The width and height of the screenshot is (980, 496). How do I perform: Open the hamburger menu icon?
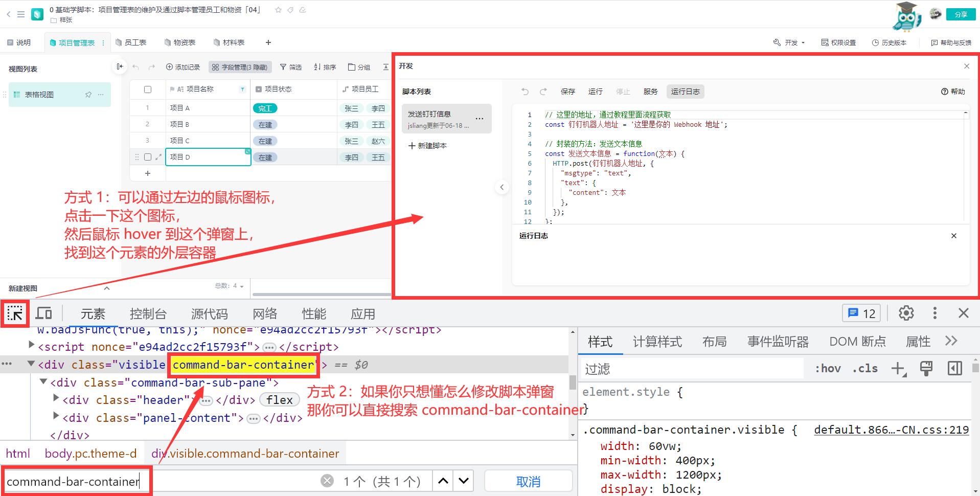(21, 14)
